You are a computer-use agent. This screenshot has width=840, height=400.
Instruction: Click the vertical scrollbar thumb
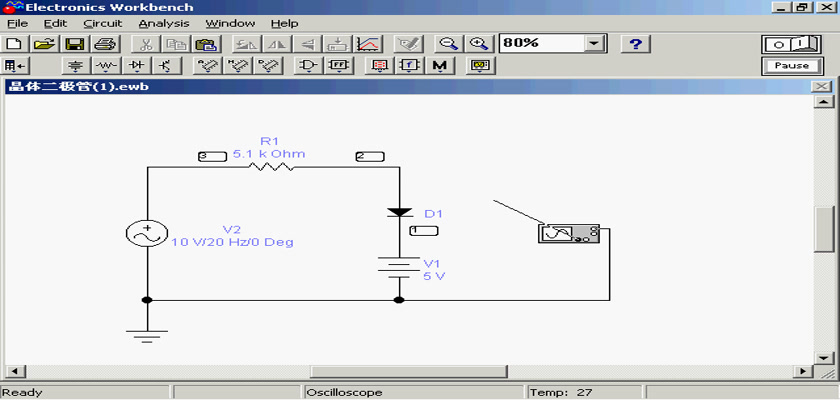point(824,229)
